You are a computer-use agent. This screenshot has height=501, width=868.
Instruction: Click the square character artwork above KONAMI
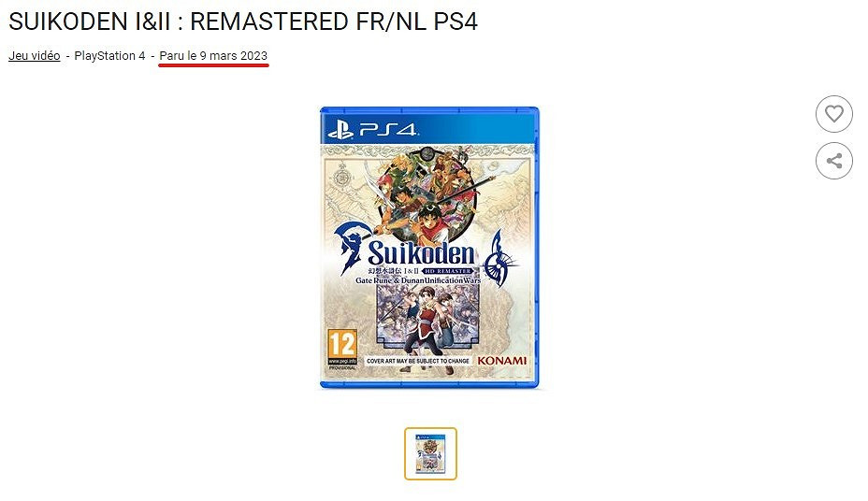click(x=427, y=318)
